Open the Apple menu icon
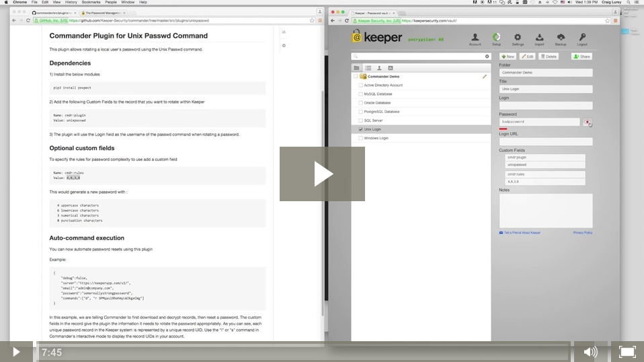This screenshot has height=362, width=644. [6, 2]
